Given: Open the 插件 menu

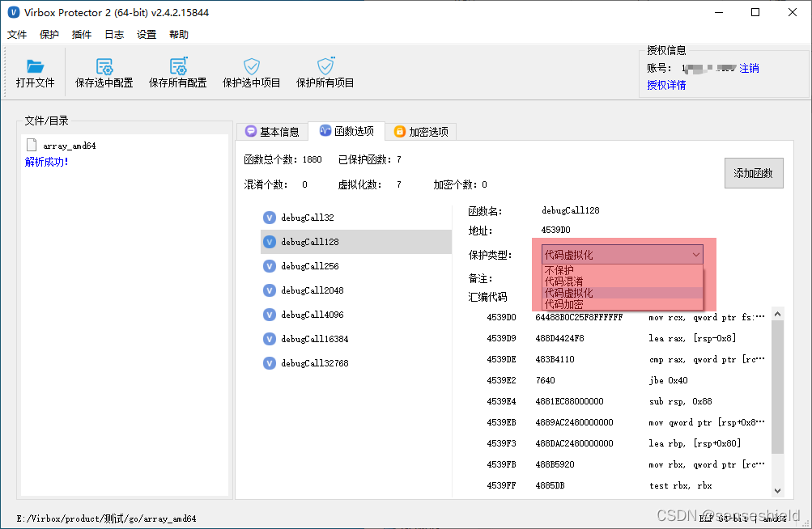Looking at the screenshot, I should 82,35.
